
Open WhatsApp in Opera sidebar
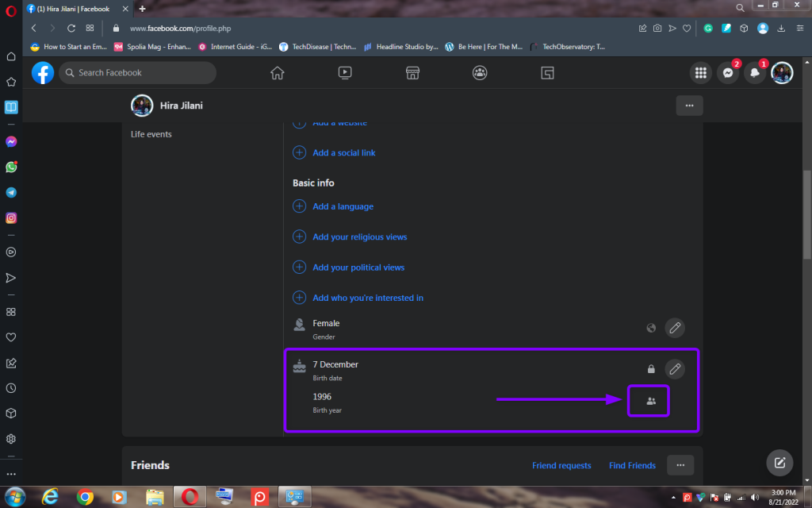(11, 167)
